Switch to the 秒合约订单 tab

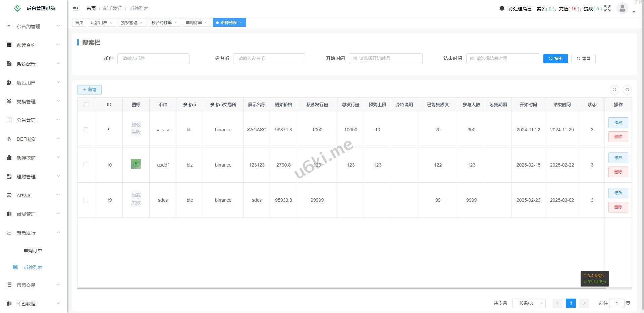(161, 22)
